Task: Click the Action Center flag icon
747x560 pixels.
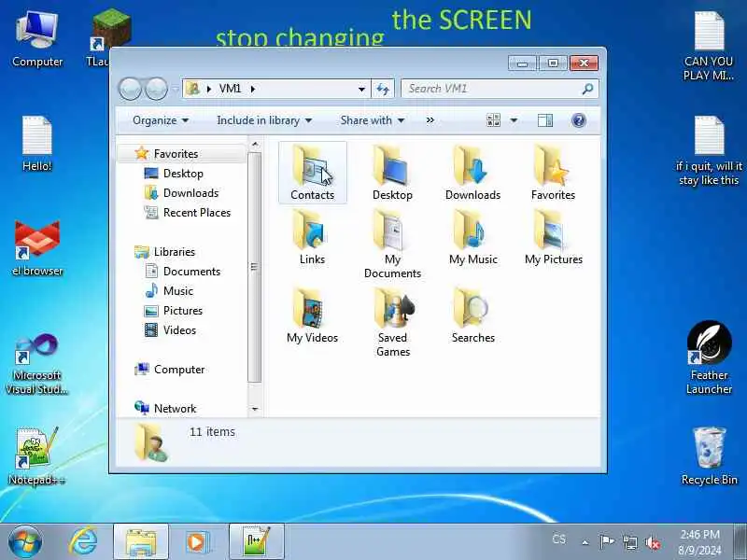Action: (x=606, y=542)
